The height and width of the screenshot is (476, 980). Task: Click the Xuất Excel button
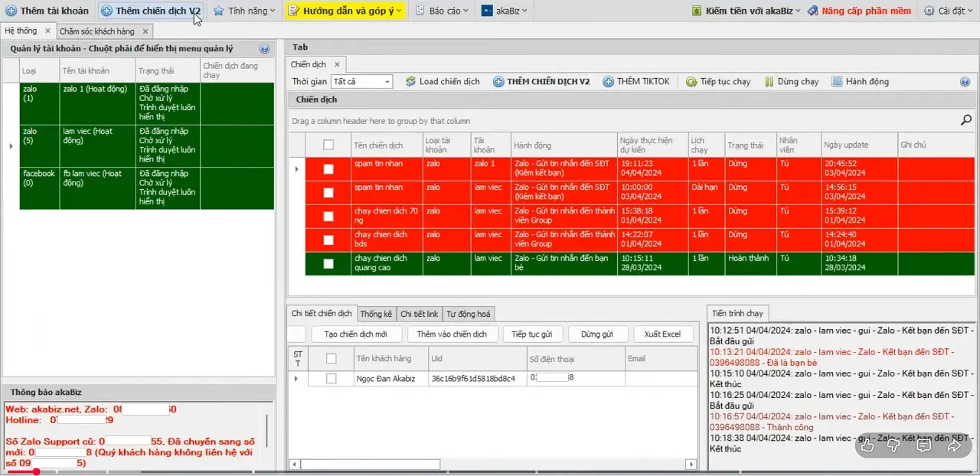click(662, 334)
